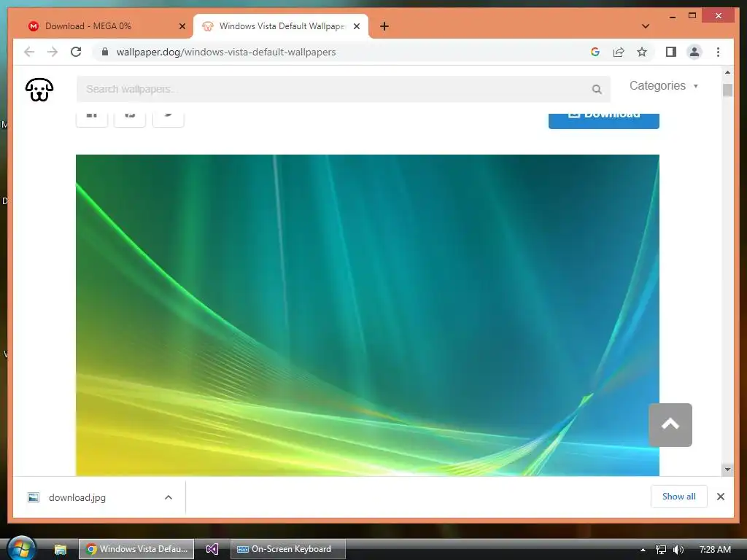Viewport: 747px width, 560px height.
Task: Click the download.jpg file icon
Action: [x=34, y=497]
